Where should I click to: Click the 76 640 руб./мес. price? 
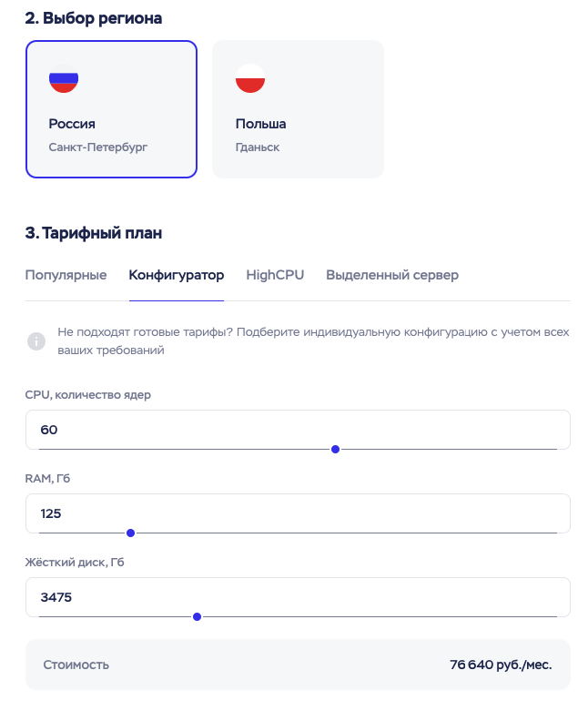[x=501, y=665]
